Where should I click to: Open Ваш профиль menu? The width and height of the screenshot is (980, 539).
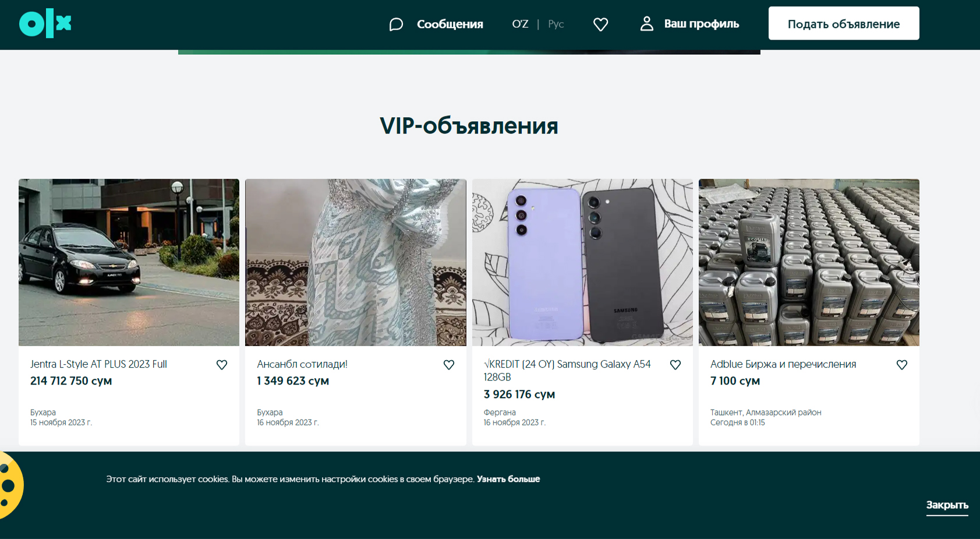(x=701, y=24)
